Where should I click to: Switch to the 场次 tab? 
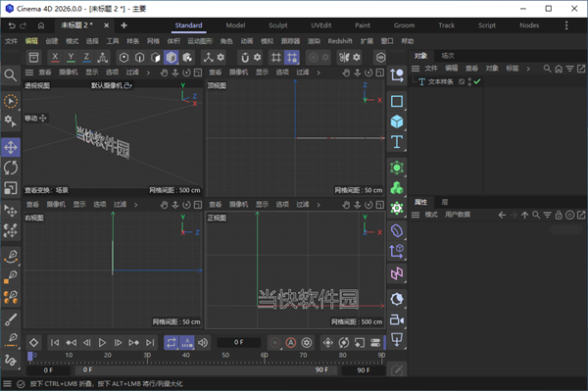click(x=448, y=56)
